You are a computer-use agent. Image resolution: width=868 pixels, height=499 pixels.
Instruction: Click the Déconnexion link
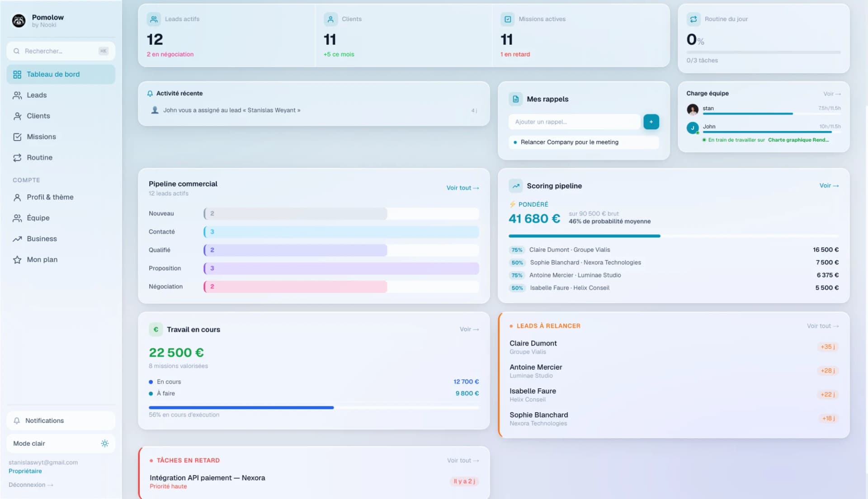point(31,485)
